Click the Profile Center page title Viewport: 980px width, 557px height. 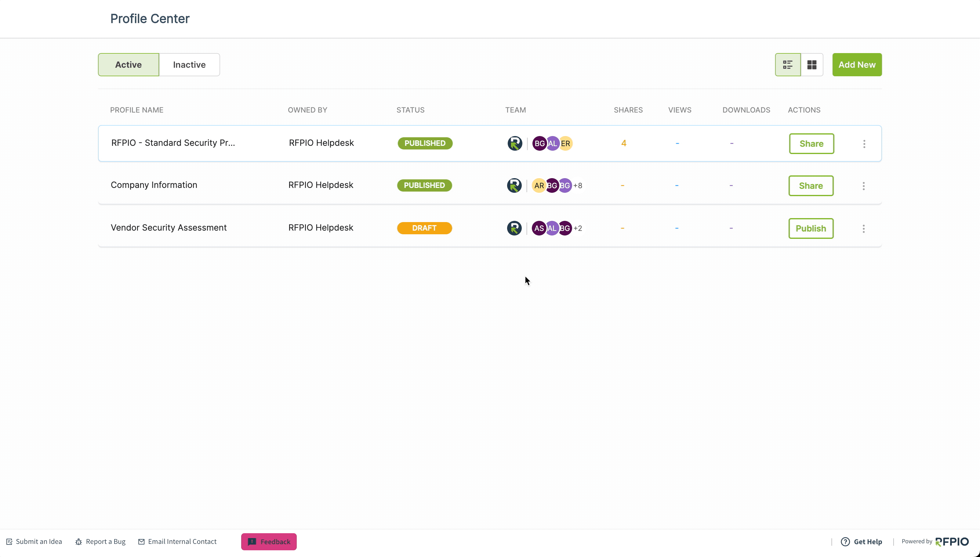(150, 19)
